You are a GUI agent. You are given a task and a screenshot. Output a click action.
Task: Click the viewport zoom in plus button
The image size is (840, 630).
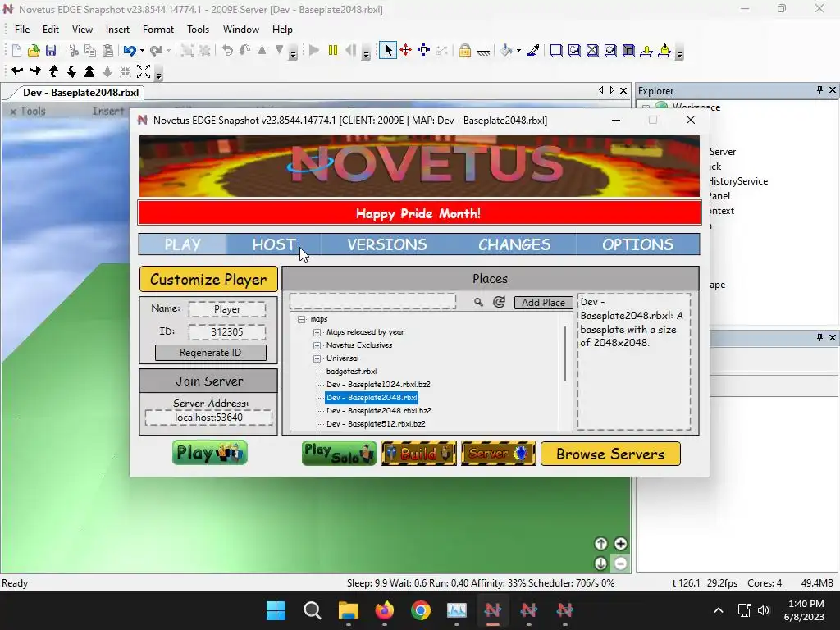(x=620, y=544)
